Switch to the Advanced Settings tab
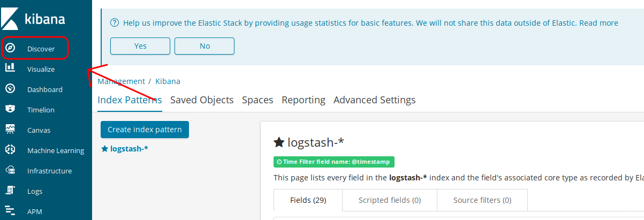 pyautogui.click(x=374, y=100)
